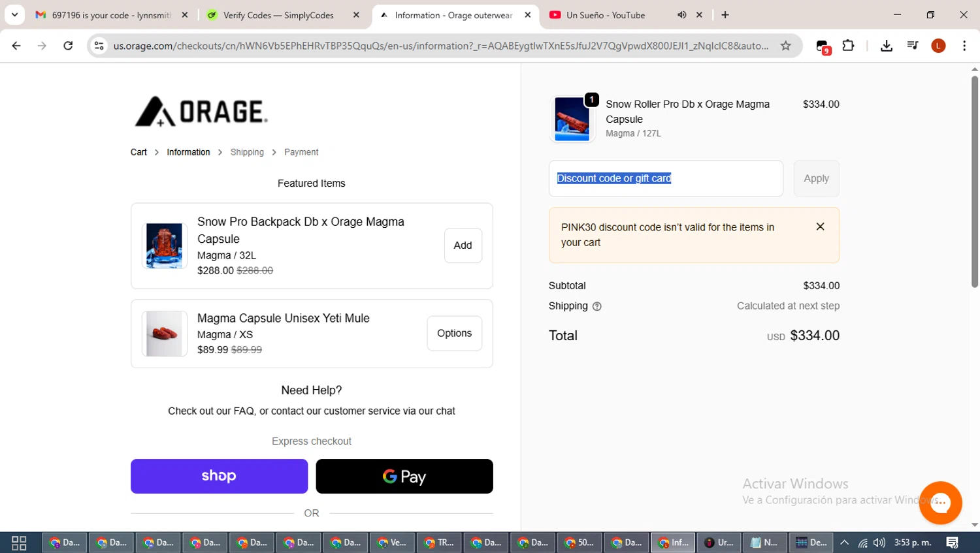Switch to taskbar Chrome window TR...
The height and width of the screenshot is (553, 980).
coord(438,543)
